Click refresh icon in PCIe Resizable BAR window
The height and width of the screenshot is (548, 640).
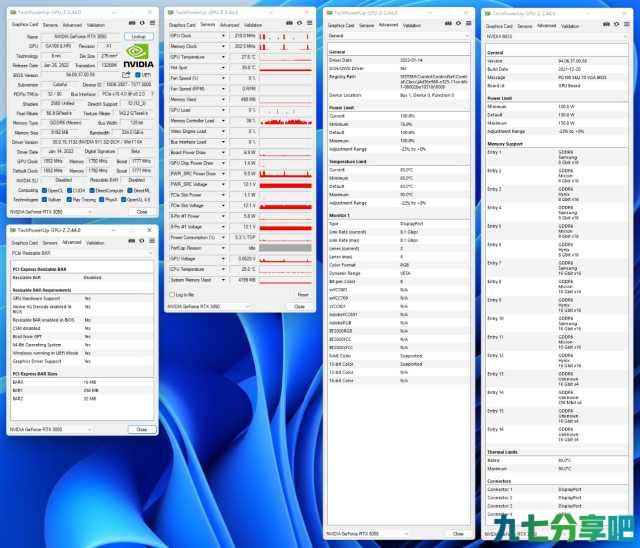click(142, 241)
